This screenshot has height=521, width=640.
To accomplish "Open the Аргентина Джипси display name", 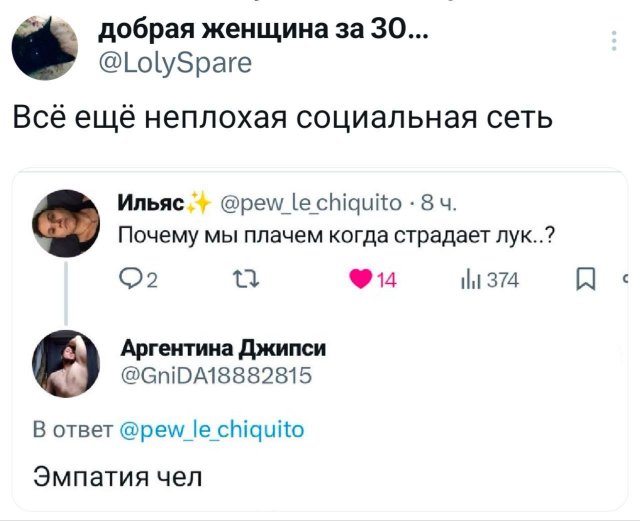I will click(223, 347).
